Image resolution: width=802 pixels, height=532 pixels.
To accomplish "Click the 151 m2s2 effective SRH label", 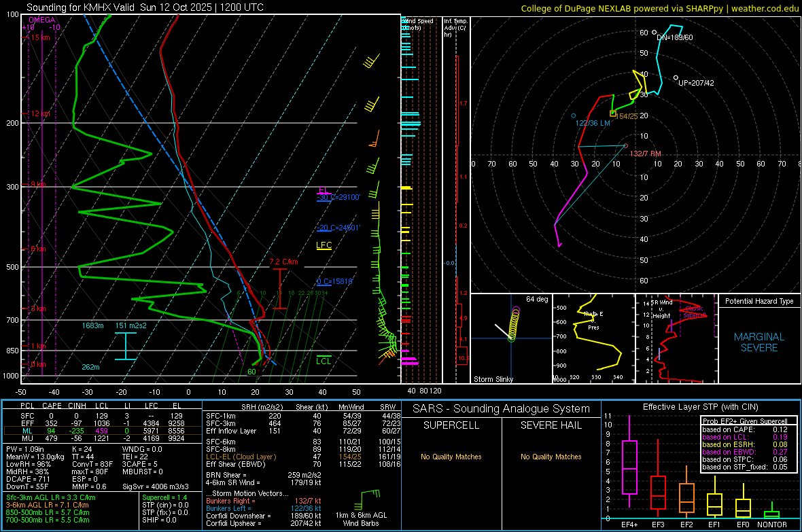I will click(x=131, y=325).
